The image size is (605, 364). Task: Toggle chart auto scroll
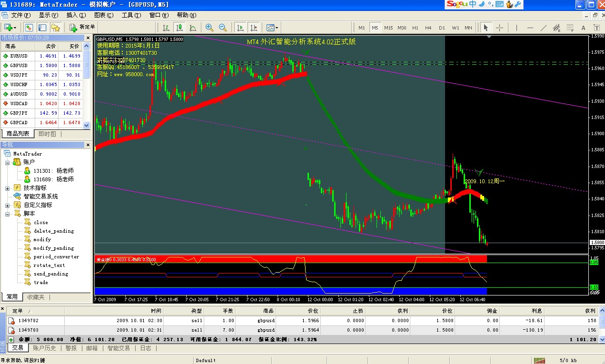pyautogui.click(x=240, y=28)
